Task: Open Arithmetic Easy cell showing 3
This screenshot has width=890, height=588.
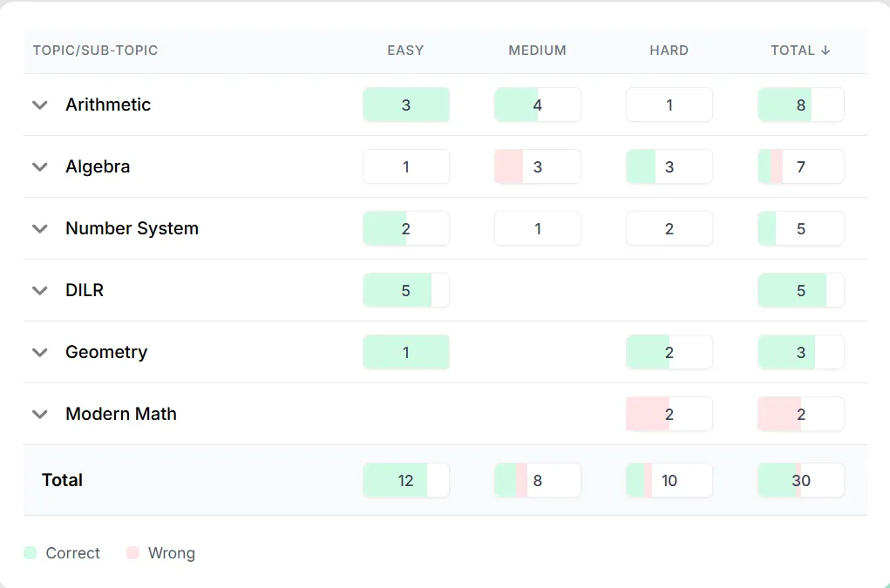Action: (406, 105)
